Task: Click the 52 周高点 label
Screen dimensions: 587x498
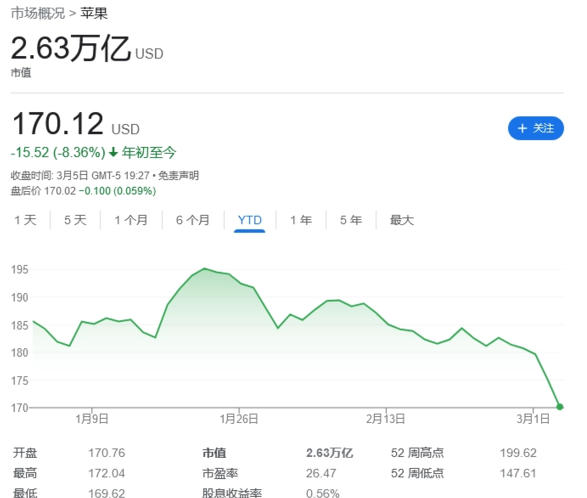Action: point(417,453)
